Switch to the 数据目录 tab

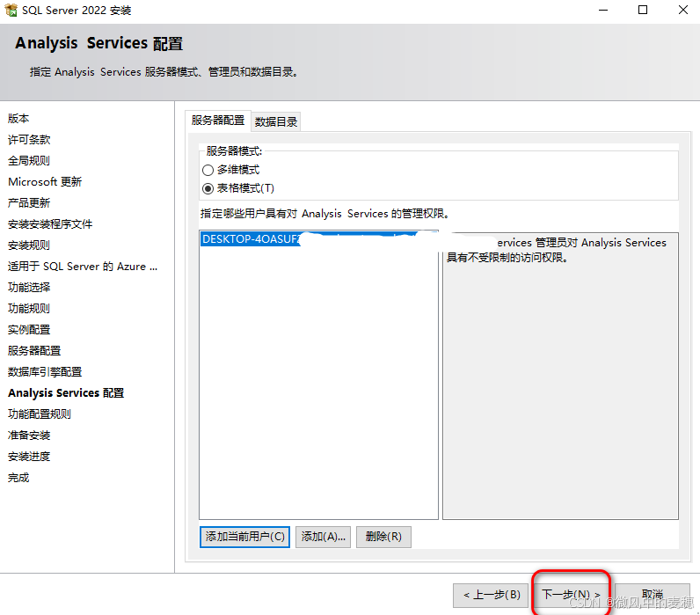276,121
